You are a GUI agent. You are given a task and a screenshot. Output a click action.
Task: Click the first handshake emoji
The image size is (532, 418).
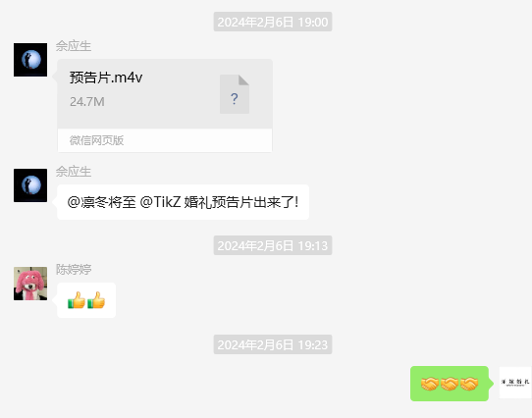click(430, 384)
